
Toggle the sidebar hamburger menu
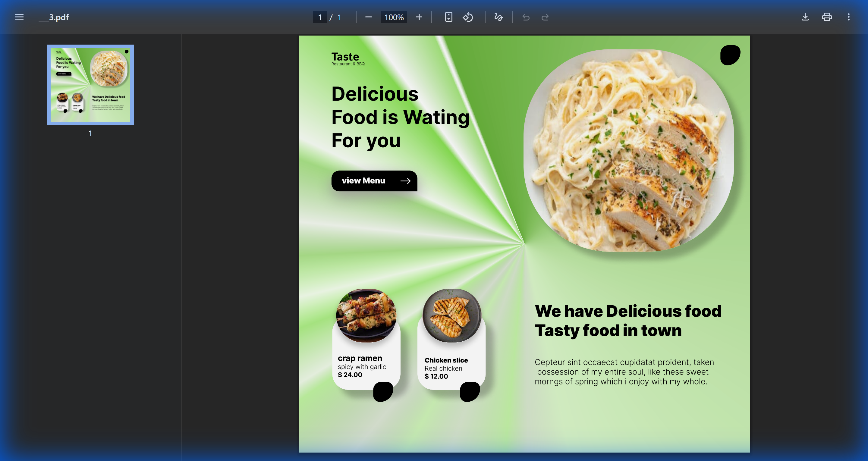(x=19, y=17)
